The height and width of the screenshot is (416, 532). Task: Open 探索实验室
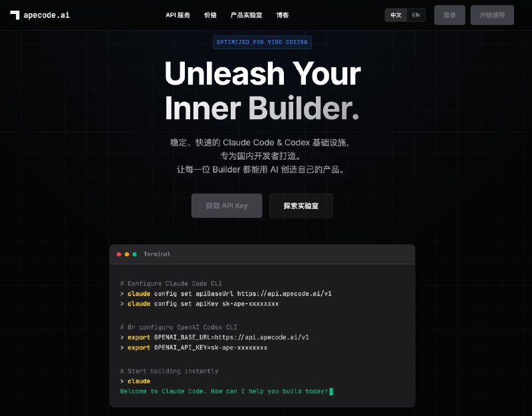(x=301, y=206)
